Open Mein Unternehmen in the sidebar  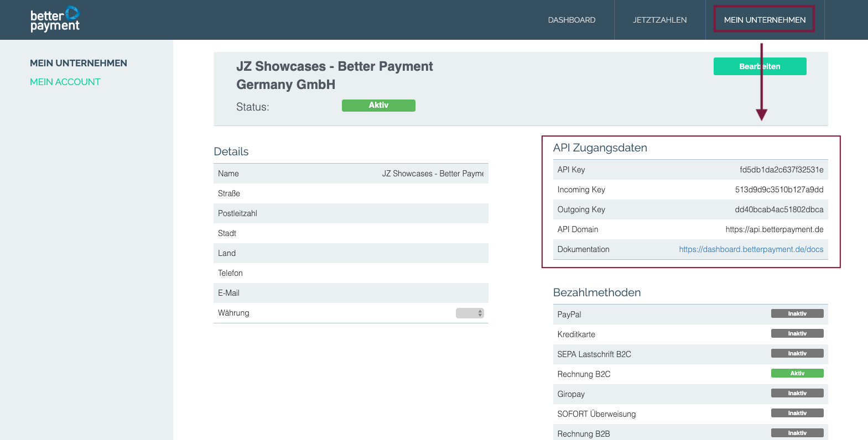[x=79, y=63]
